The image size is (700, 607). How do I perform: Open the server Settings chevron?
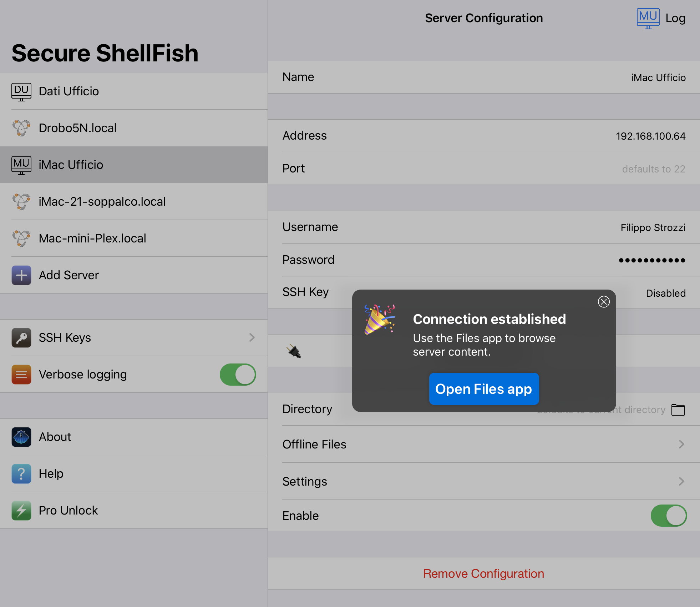pyautogui.click(x=681, y=481)
